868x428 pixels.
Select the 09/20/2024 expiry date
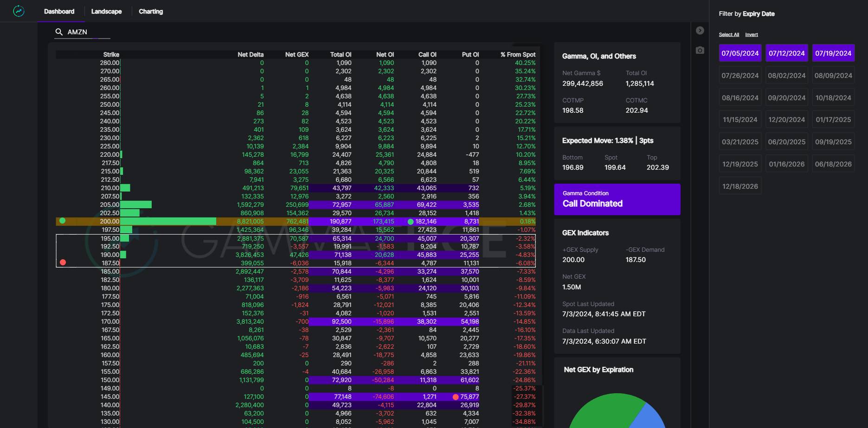[787, 97]
